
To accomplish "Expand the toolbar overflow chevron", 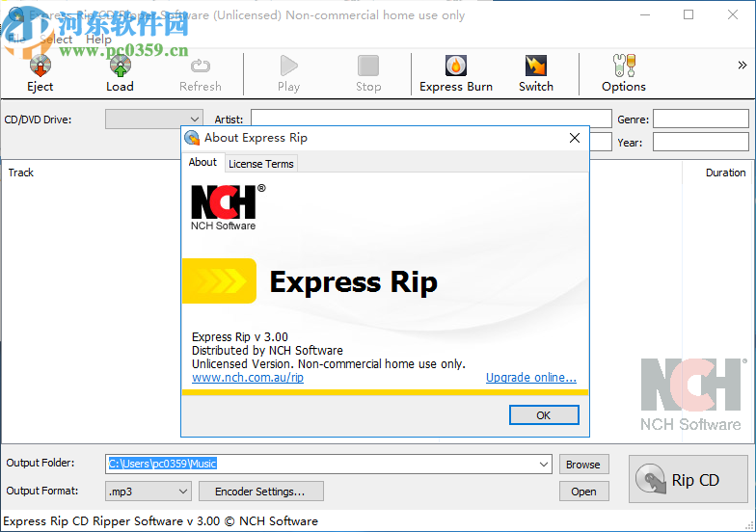I will pos(742,66).
